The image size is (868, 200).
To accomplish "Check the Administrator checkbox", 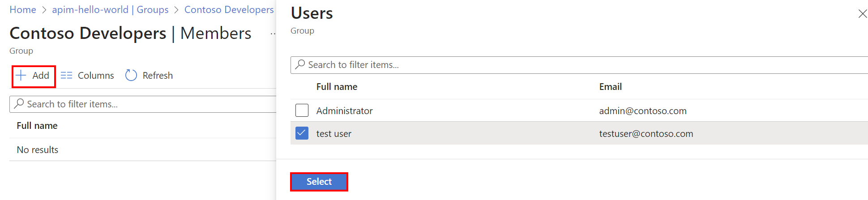I will tap(302, 111).
